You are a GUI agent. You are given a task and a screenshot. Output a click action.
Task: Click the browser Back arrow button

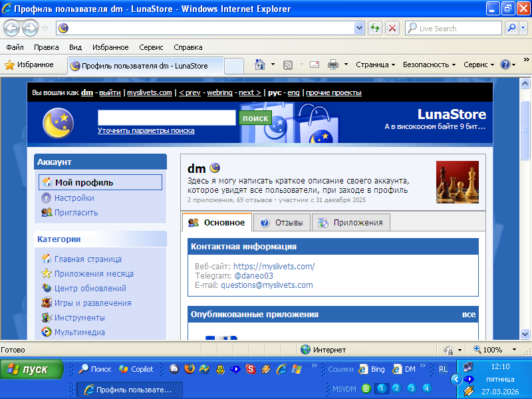pos(11,28)
